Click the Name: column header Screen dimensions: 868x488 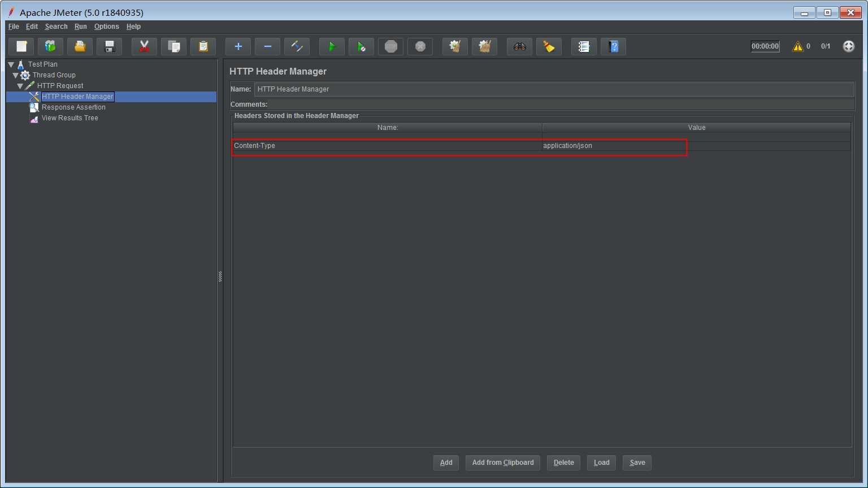[x=388, y=128]
